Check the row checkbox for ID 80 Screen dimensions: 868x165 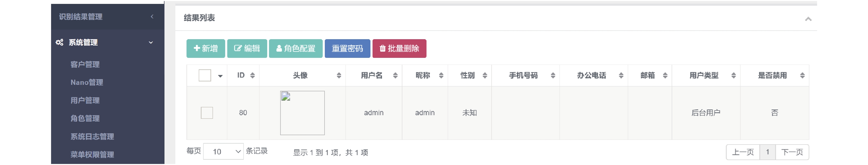click(207, 113)
